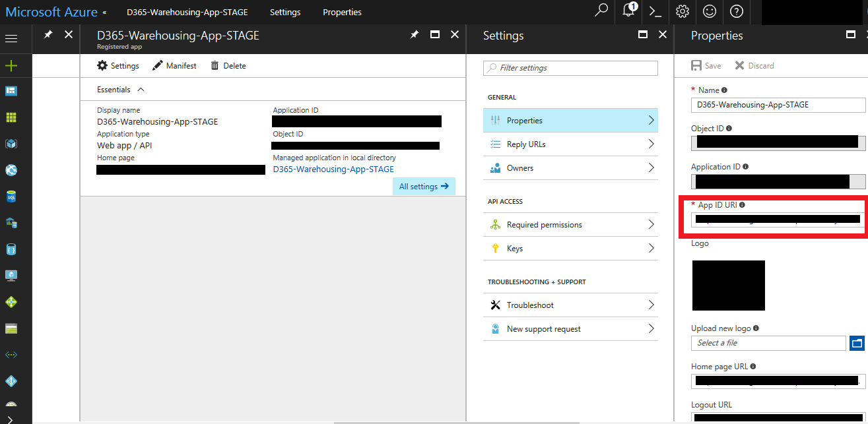
Task: Click Save in Properties blade
Action: pos(706,66)
